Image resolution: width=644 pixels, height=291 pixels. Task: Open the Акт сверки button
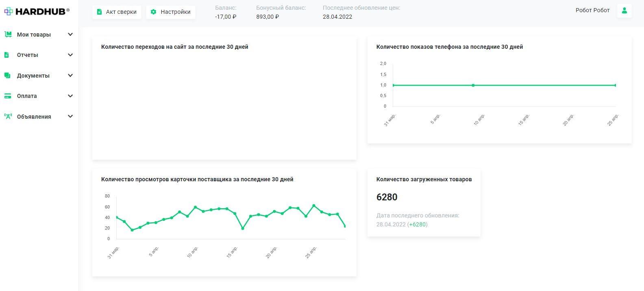[117, 12]
